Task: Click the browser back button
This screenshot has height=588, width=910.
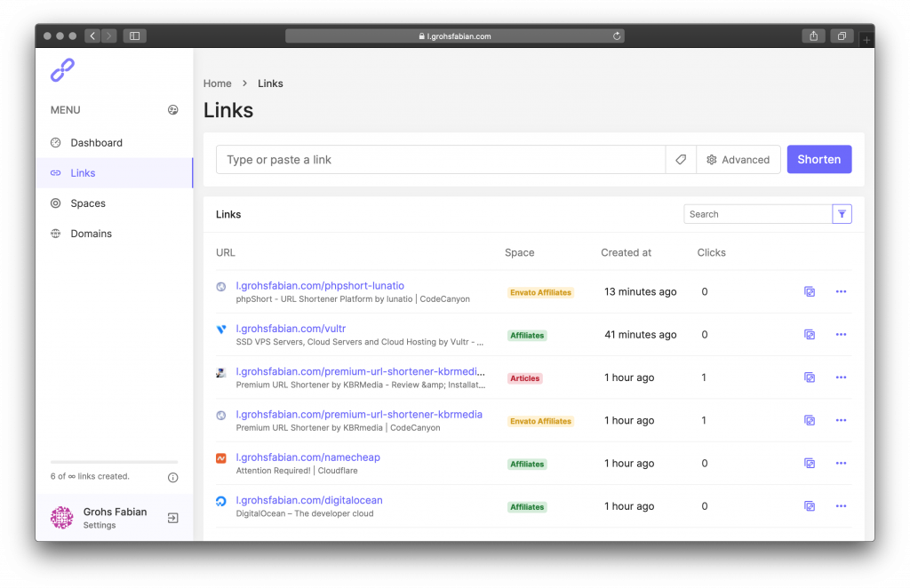Action: pyautogui.click(x=92, y=36)
